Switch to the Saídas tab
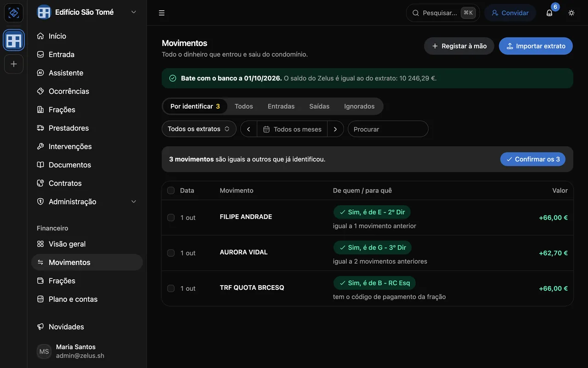The width and height of the screenshot is (588, 368). 319,106
